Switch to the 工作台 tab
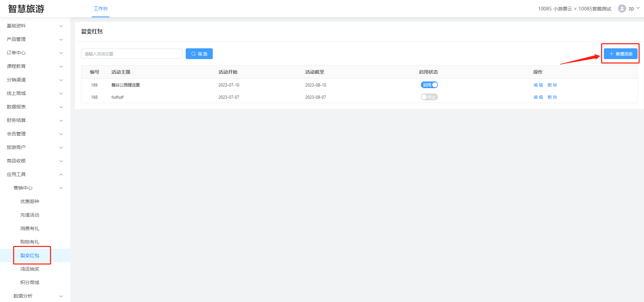This screenshot has height=302, width=644. point(101,8)
